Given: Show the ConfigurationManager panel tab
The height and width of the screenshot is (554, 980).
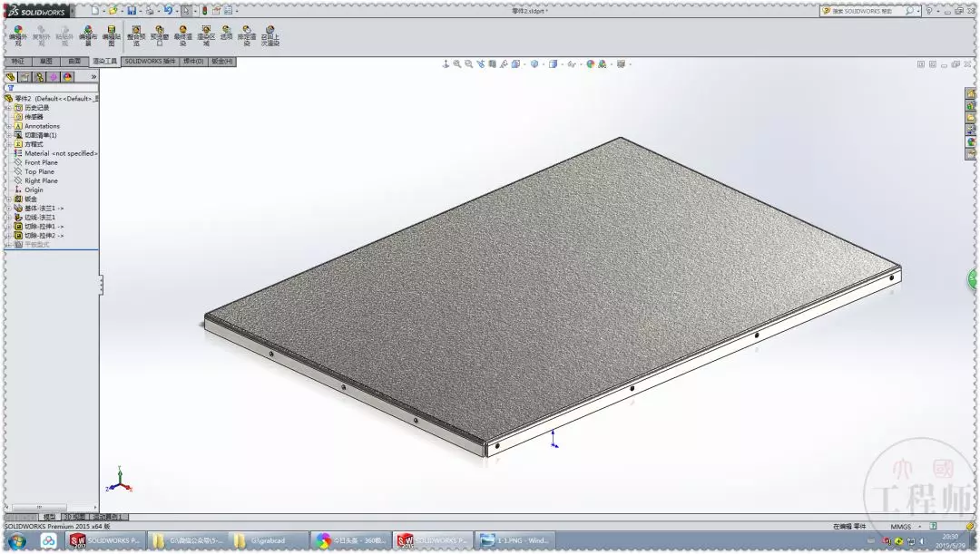Looking at the screenshot, I should pos(39,77).
